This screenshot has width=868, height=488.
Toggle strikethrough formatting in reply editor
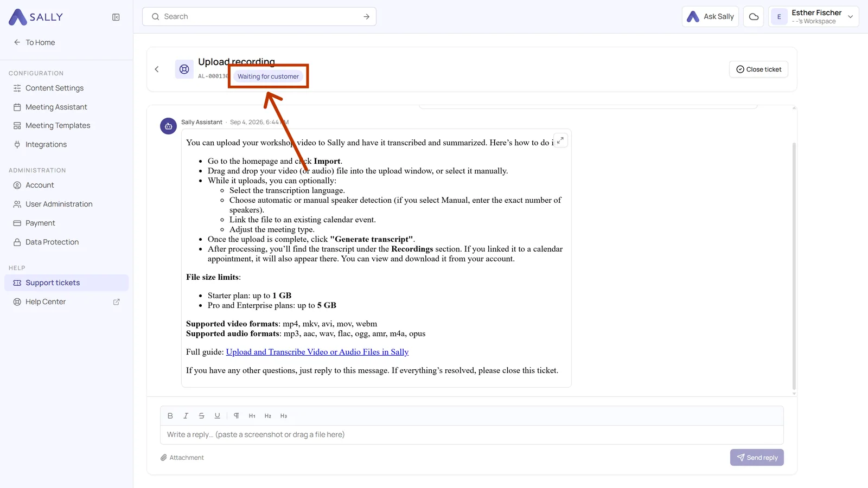(201, 416)
